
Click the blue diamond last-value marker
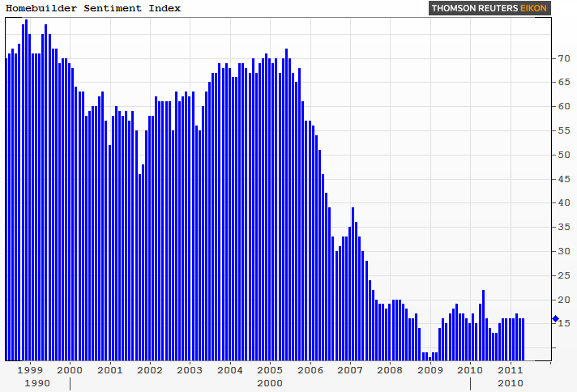pos(555,320)
